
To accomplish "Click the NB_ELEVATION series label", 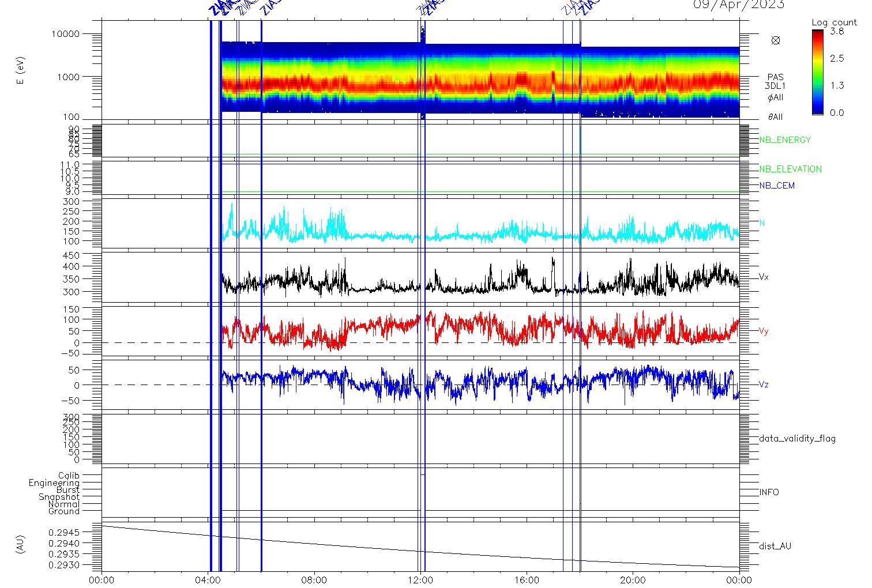I will coord(791,169).
